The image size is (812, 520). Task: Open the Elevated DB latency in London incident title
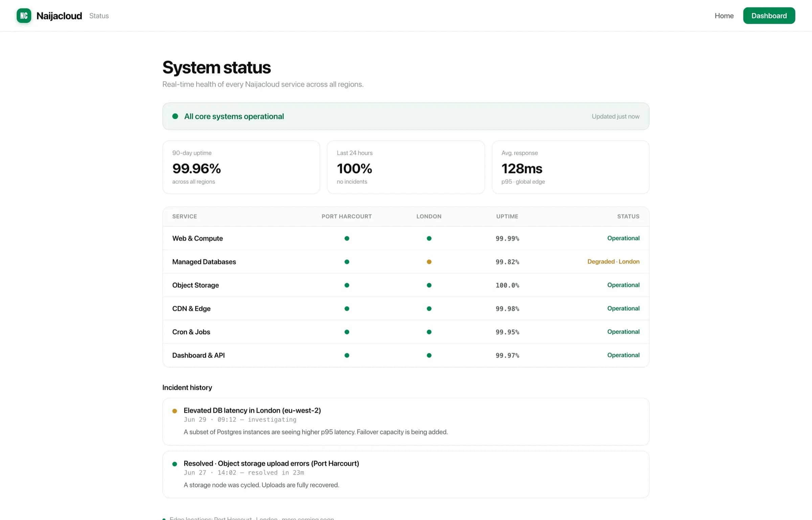click(252, 410)
